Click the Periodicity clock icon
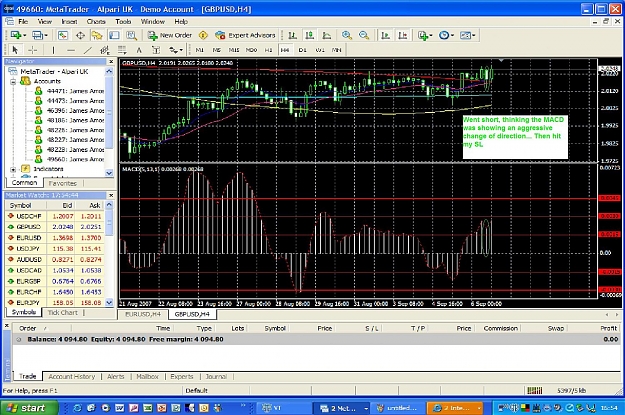Viewport: 625px width, 415px height. 444,35
